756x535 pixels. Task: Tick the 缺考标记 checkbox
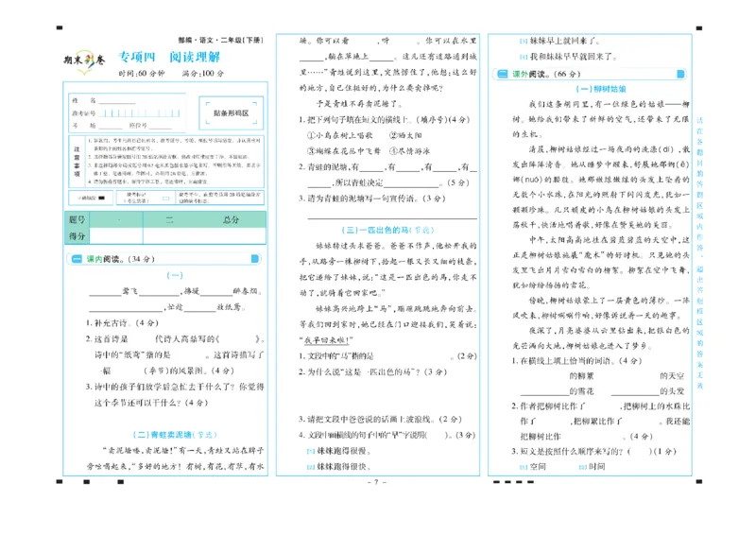166,198
